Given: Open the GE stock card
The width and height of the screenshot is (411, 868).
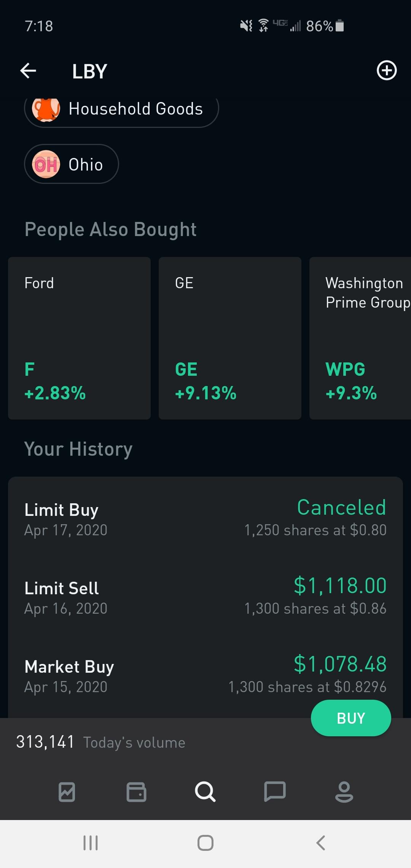Looking at the screenshot, I should [x=230, y=338].
